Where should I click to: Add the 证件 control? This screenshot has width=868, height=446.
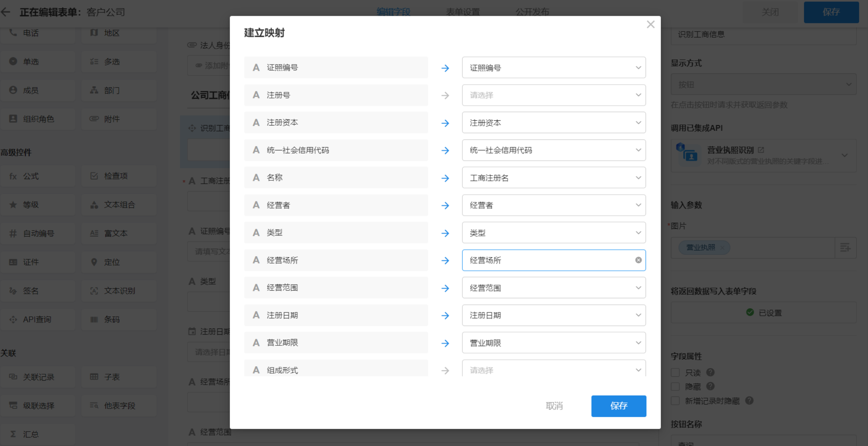pos(38,262)
